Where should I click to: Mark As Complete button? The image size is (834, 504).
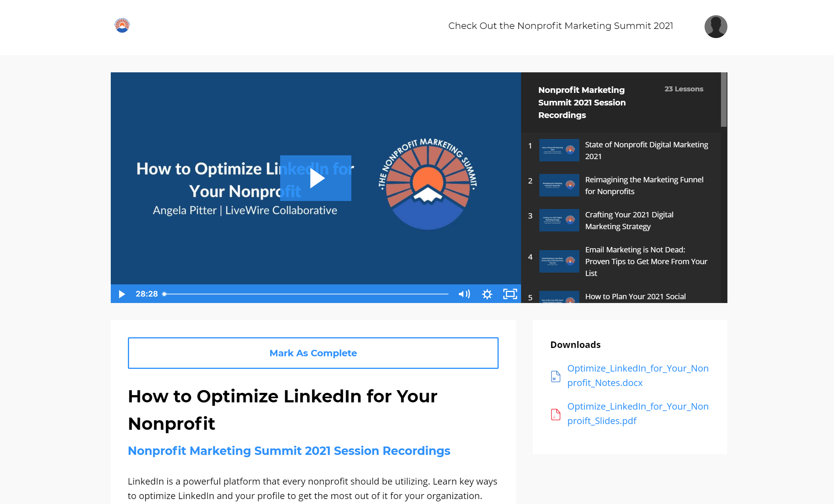pos(313,353)
